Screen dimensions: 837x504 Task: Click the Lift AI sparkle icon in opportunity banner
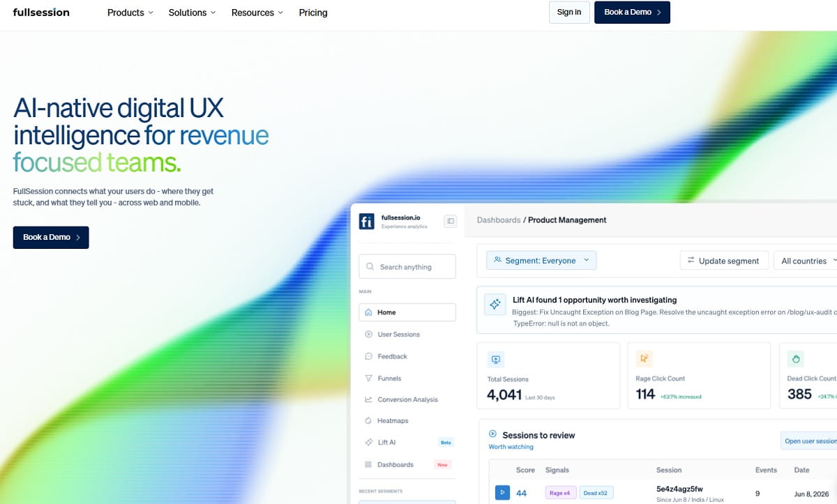coord(495,305)
